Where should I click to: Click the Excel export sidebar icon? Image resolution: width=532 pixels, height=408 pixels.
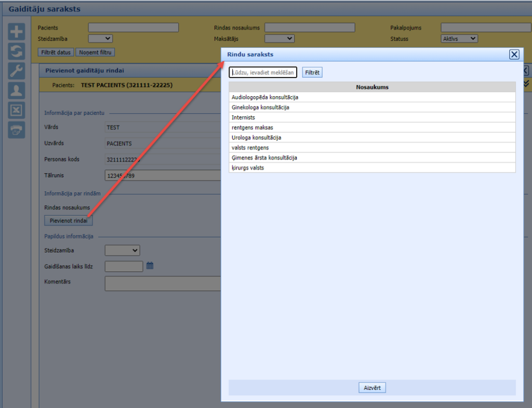17,110
